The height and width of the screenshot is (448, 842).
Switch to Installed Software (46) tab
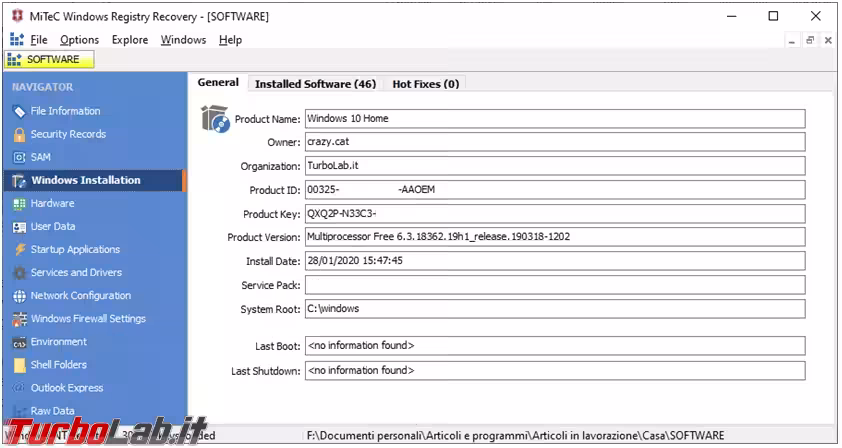(315, 84)
